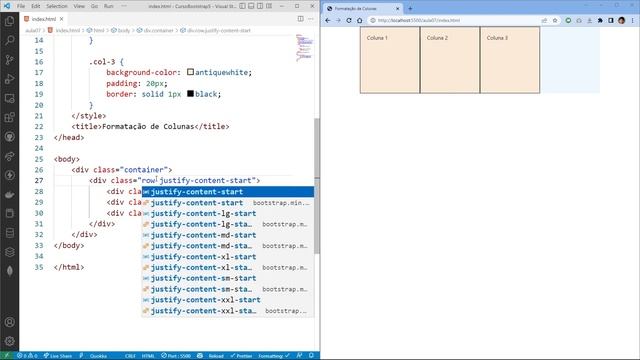Click the code minimap
Viewport: 640px width, 360px height.
click(304, 48)
